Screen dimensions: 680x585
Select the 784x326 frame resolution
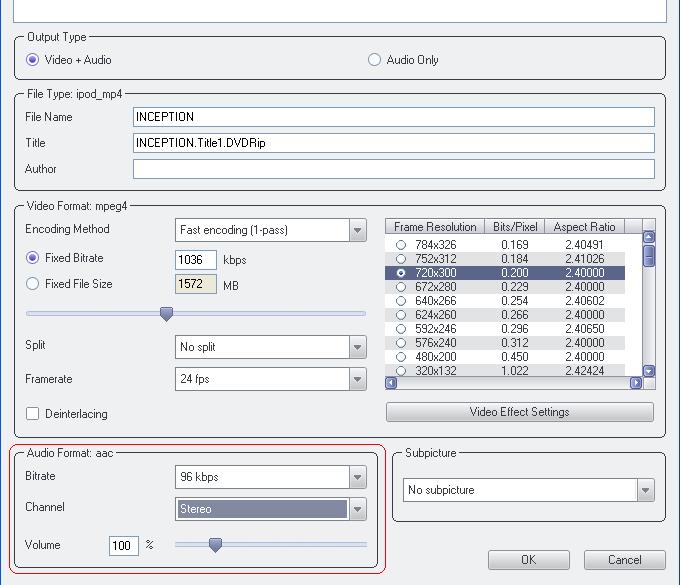401,244
